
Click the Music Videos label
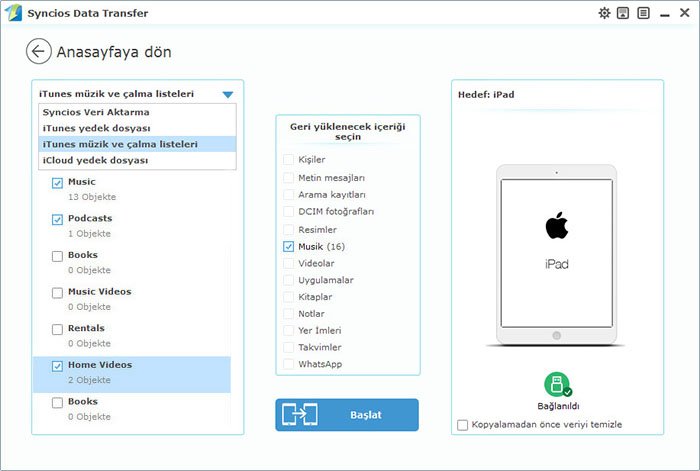(100, 292)
